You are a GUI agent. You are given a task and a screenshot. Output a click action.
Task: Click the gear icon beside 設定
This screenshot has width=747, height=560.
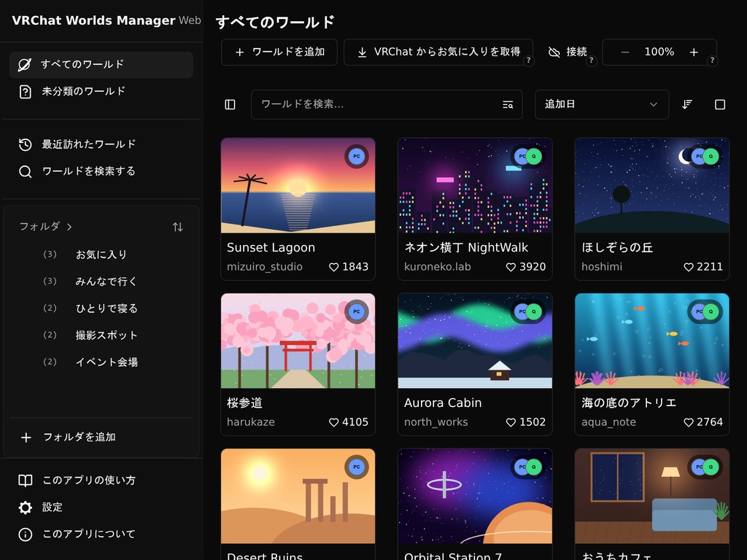point(25,507)
